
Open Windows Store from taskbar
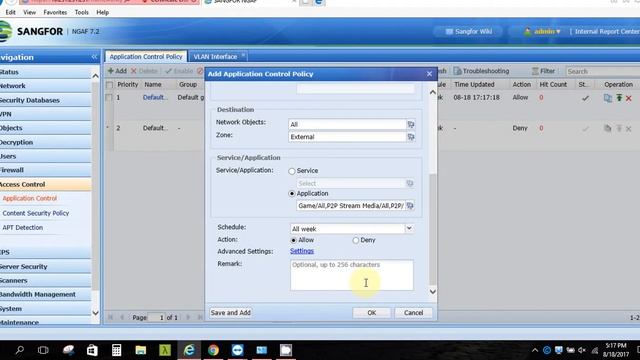pyautogui.click(x=92, y=350)
